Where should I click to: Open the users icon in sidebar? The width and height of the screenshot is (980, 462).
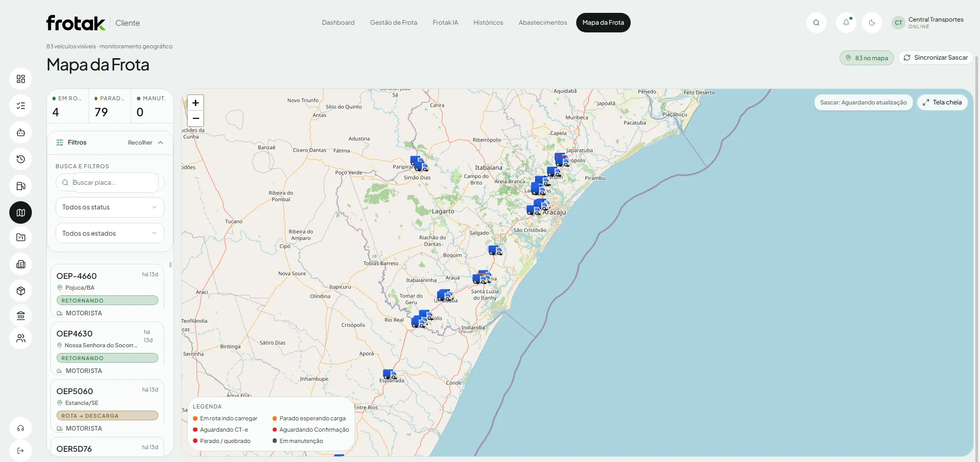[21, 339]
